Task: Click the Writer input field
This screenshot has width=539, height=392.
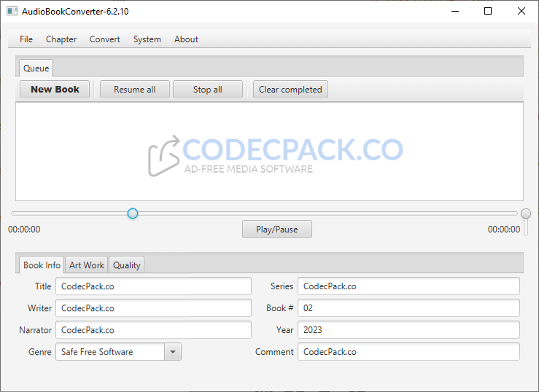Action: (x=153, y=308)
